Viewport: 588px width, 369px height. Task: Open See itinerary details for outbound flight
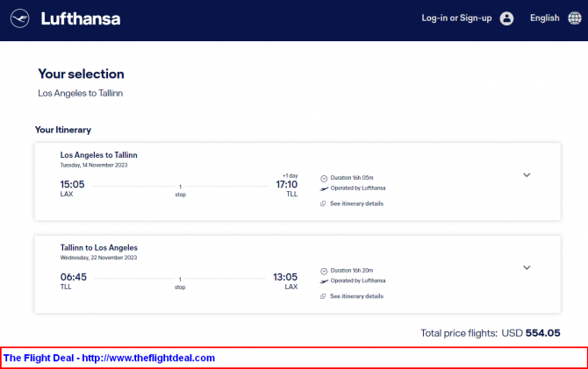[356, 204]
